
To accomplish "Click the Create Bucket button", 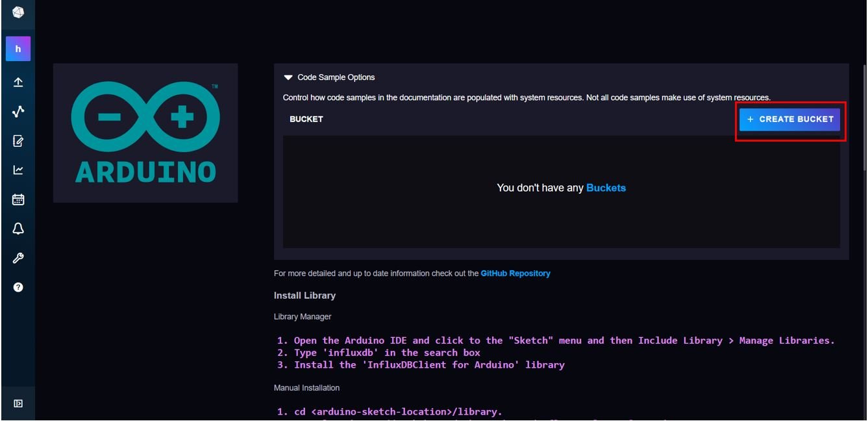I will tap(790, 120).
